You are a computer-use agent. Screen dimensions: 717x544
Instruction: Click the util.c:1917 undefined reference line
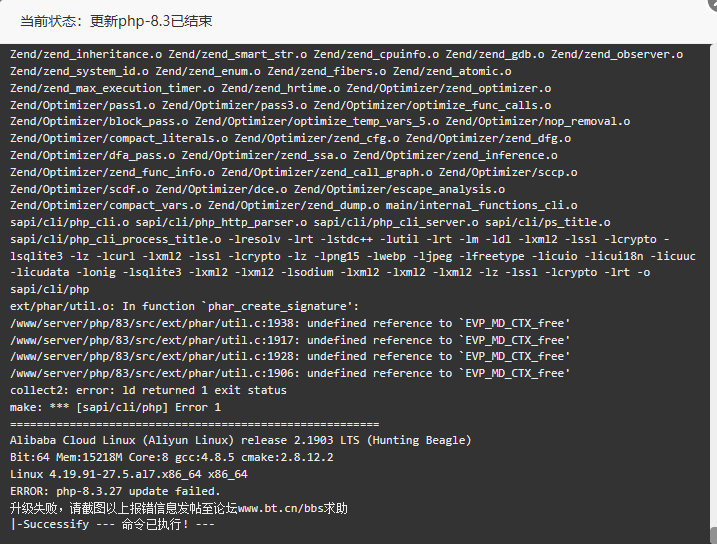click(x=290, y=340)
